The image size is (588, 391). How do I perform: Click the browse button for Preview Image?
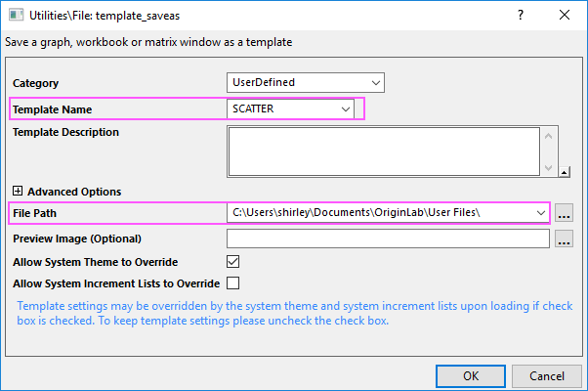click(564, 239)
